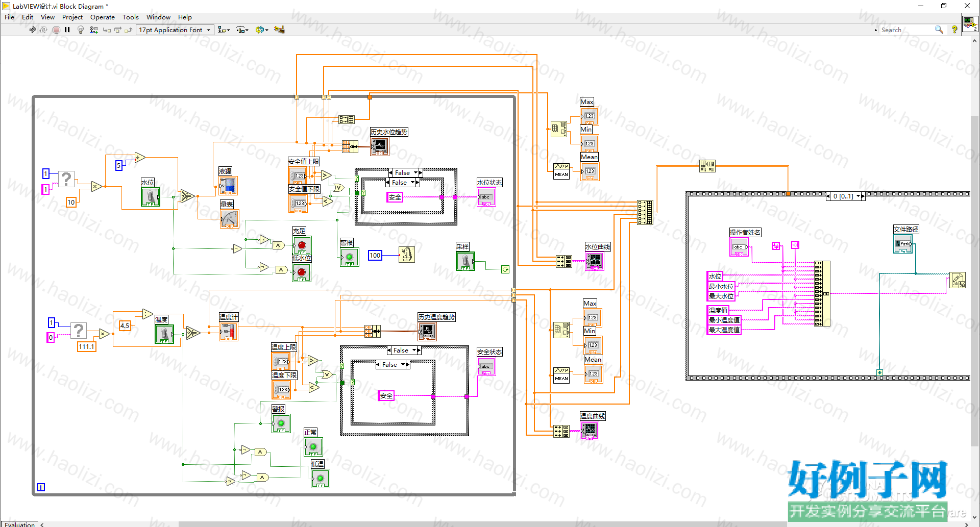Click the horizontal scrollbar thumb
The width and height of the screenshot is (980, 527).
pos(482,524)
